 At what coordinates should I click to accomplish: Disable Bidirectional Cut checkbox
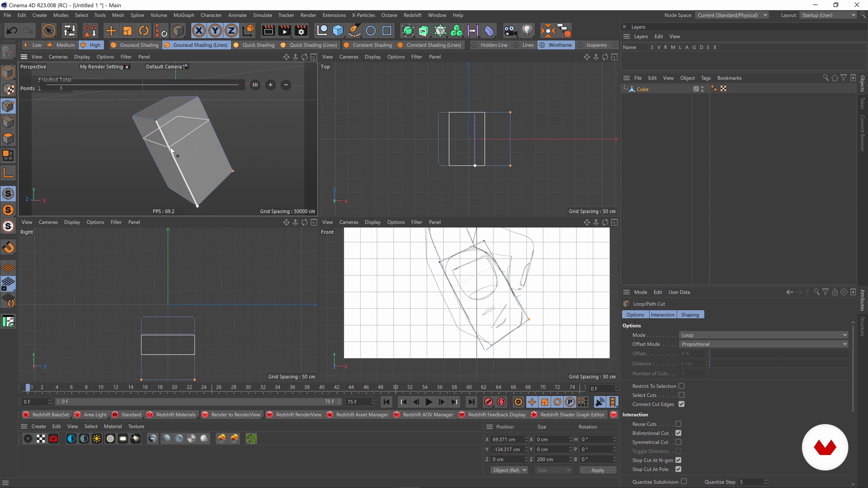point(678,433)
